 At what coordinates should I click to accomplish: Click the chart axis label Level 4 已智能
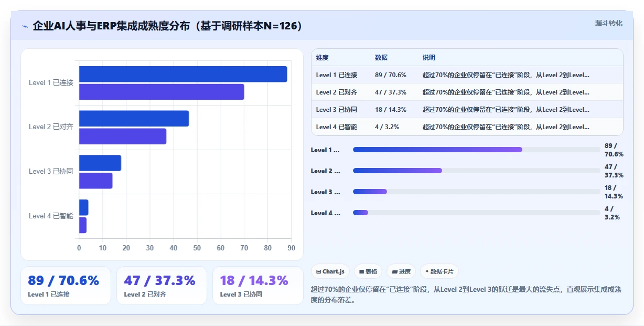tap(51, 216)
